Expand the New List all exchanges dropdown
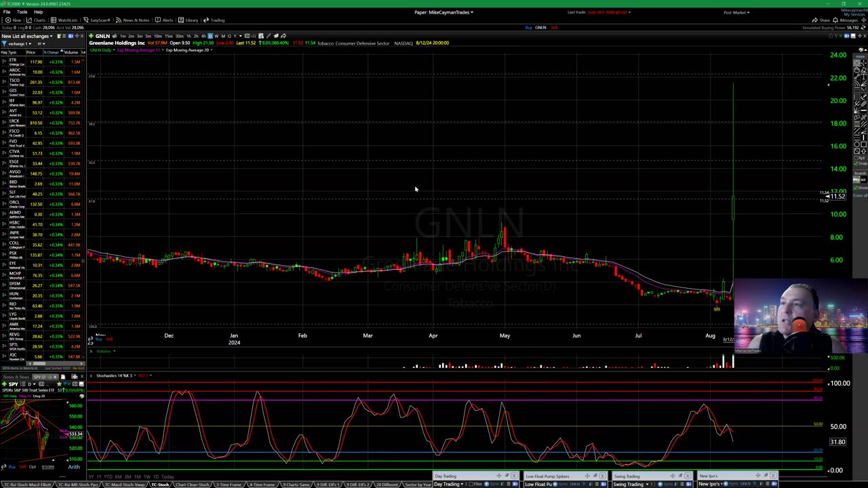The width and height of the screenshot is (868, 488). [27, 36]
